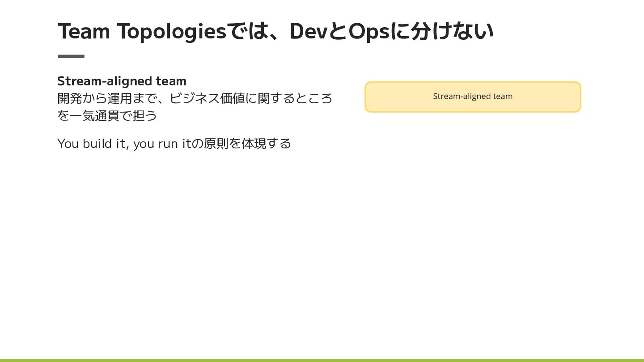Click the word Team starting the title
This screenshot has height=362, width=644.
point(84,31)
